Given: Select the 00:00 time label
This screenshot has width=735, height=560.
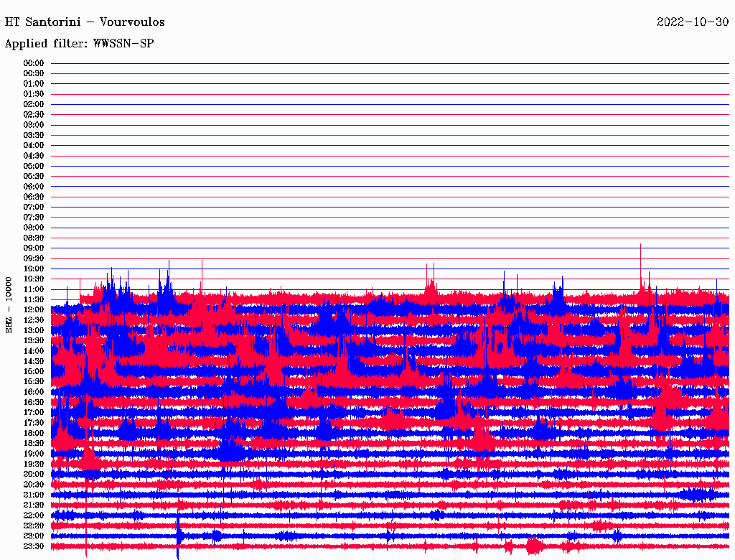Looking at the screenshot, I should pyautogui.click(x=34, y=63).
